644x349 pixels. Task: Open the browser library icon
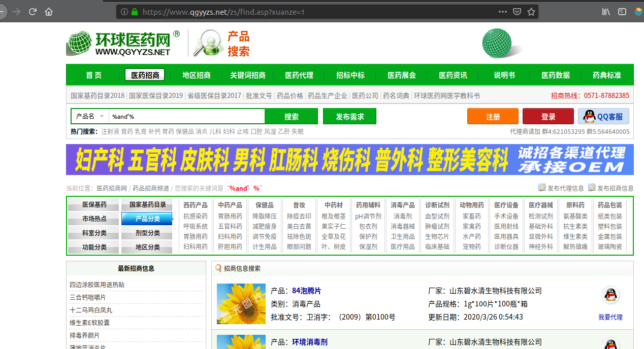point(606,11)
